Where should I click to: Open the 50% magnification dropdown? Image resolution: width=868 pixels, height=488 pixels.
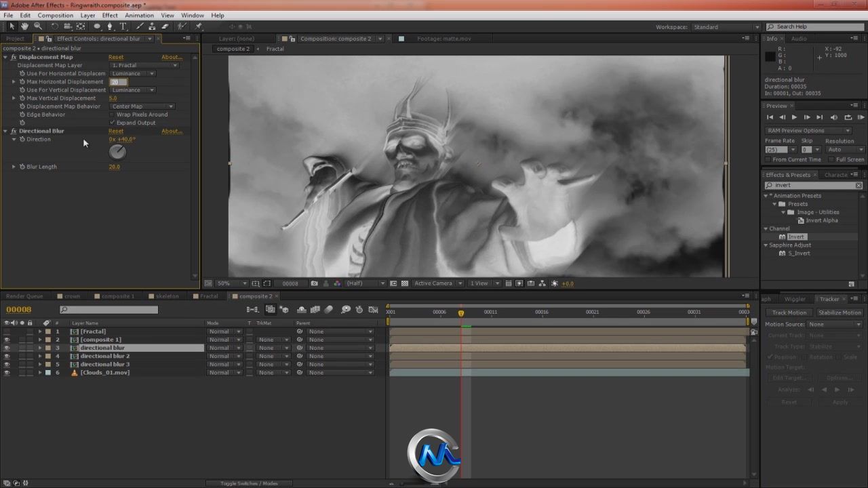233,283
